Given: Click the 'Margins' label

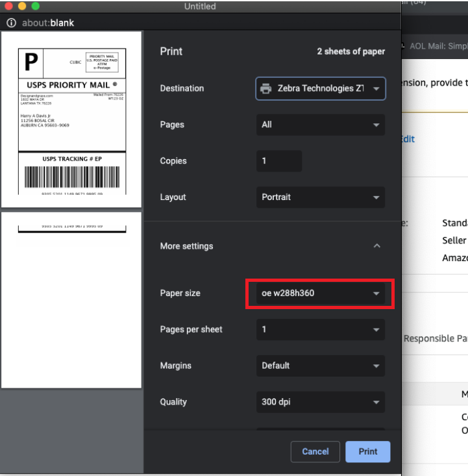Looking at the screenshot, I should coord(176,366).
